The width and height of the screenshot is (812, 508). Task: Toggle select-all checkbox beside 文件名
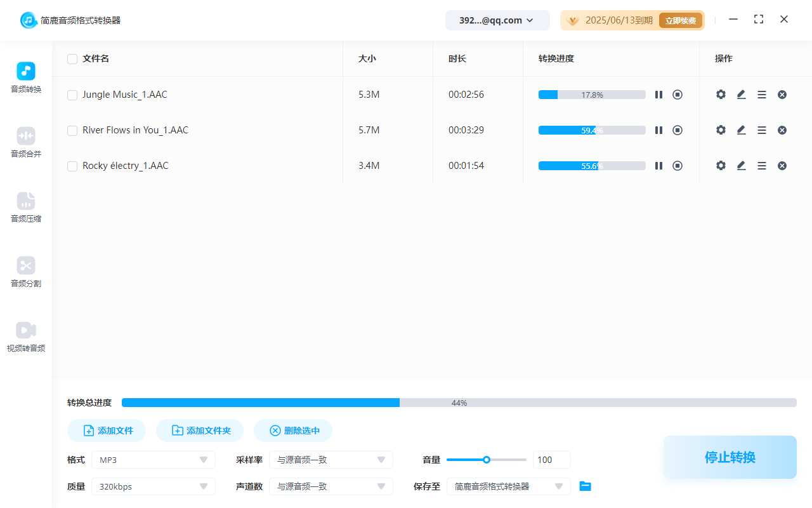pyautogui.click(x=72, y=59)
